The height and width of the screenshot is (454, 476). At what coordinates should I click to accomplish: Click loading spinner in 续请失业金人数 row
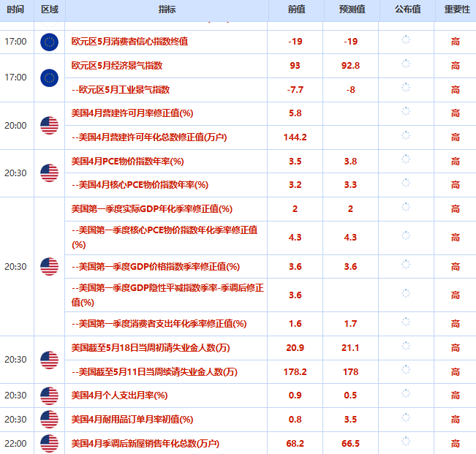click(x=406, y=370)
